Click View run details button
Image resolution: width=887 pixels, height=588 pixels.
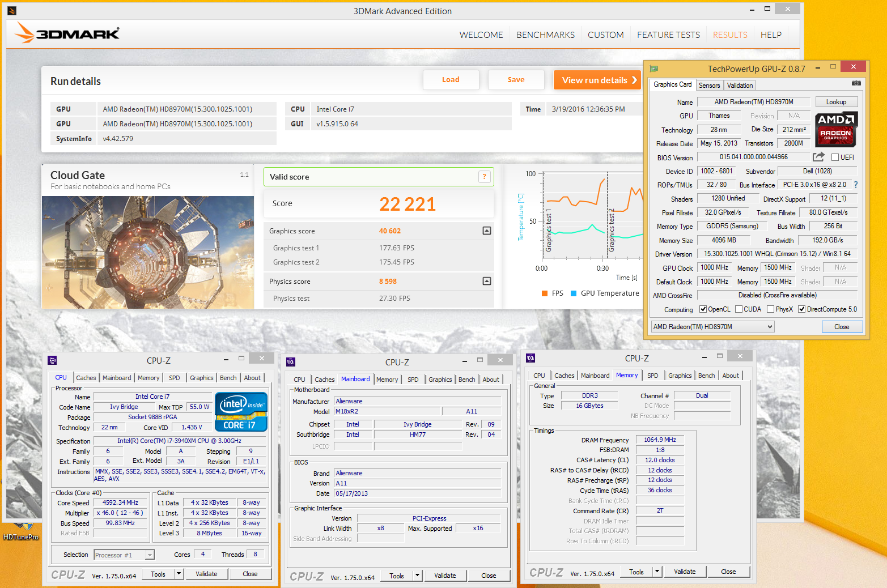click(x=597, y=80)
